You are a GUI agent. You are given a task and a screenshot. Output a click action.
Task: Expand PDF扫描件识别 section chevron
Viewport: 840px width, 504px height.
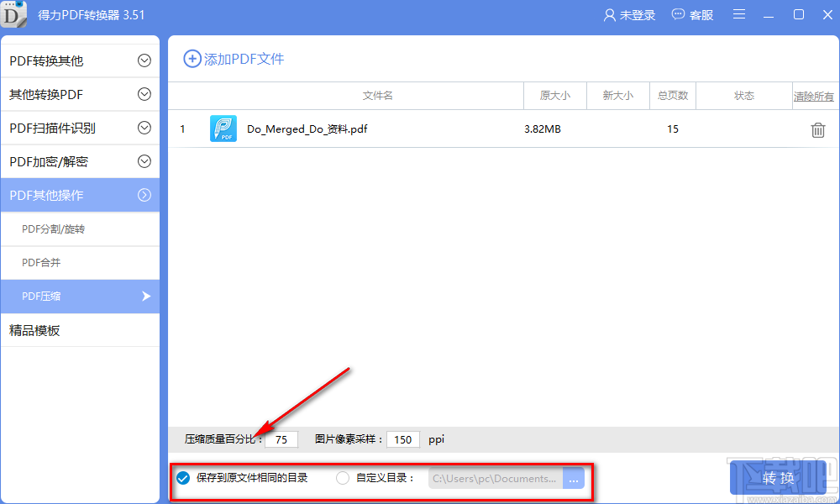[x=144, y=128]
